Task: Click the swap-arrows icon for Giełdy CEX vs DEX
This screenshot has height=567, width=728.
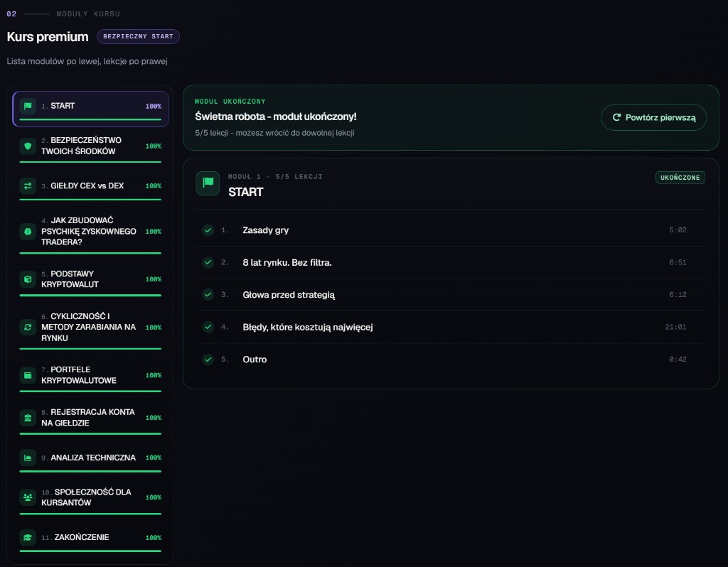Action: click(x=28, y=185)
